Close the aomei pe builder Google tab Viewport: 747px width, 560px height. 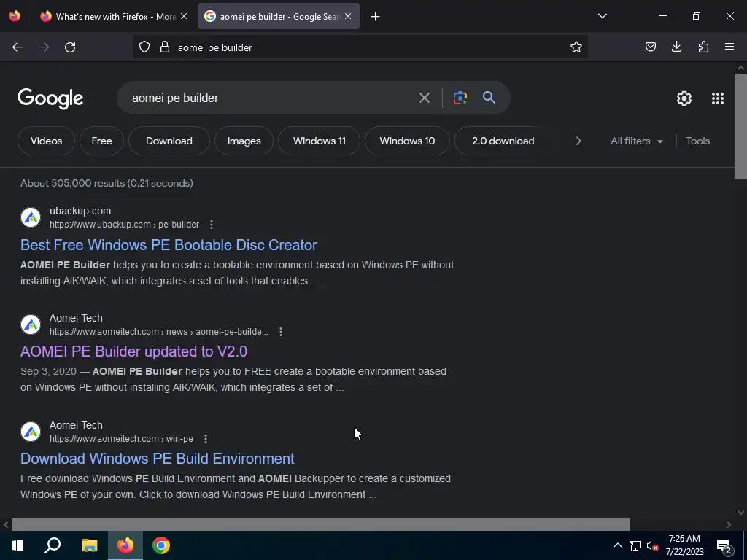pos(348,17)
